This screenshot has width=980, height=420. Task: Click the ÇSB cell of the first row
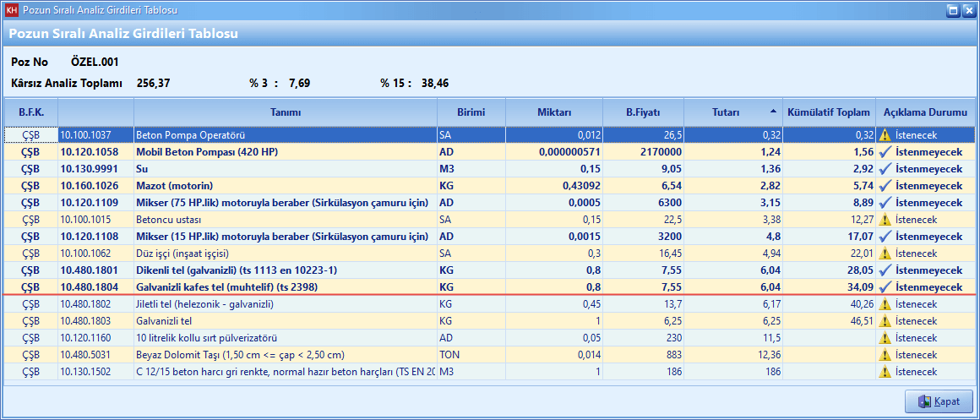[30, 135]
